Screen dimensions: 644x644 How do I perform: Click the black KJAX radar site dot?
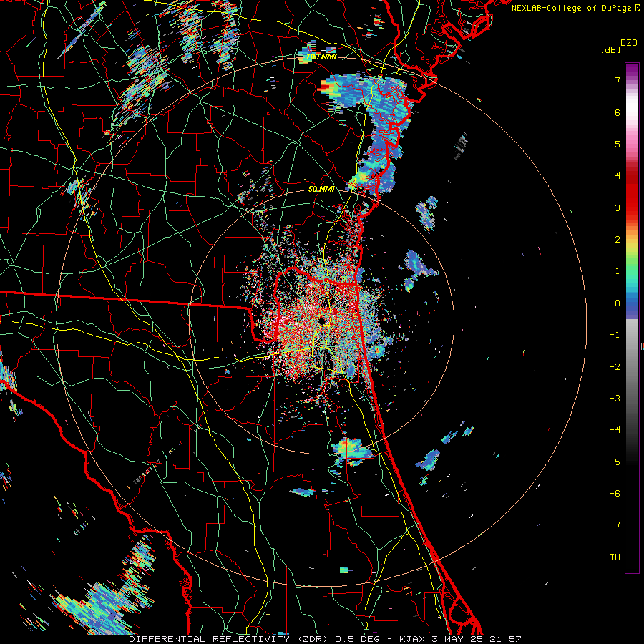click(322, 321)
